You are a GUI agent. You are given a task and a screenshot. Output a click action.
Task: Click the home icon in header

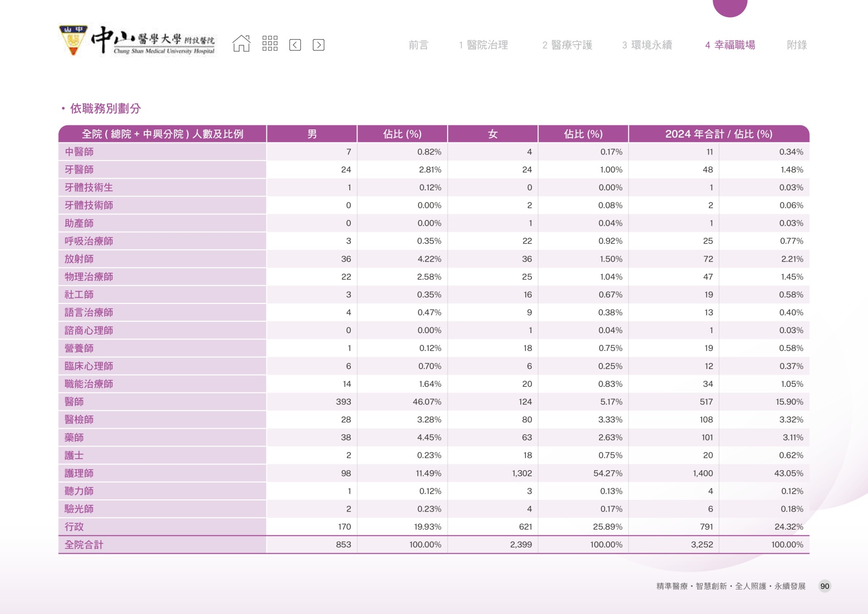(x=241, y=44)
